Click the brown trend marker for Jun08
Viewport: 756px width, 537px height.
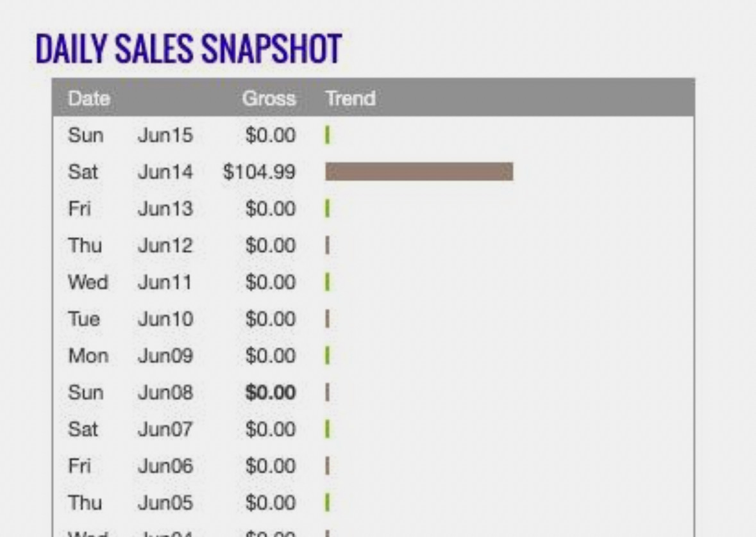click(x=328, y=392)
